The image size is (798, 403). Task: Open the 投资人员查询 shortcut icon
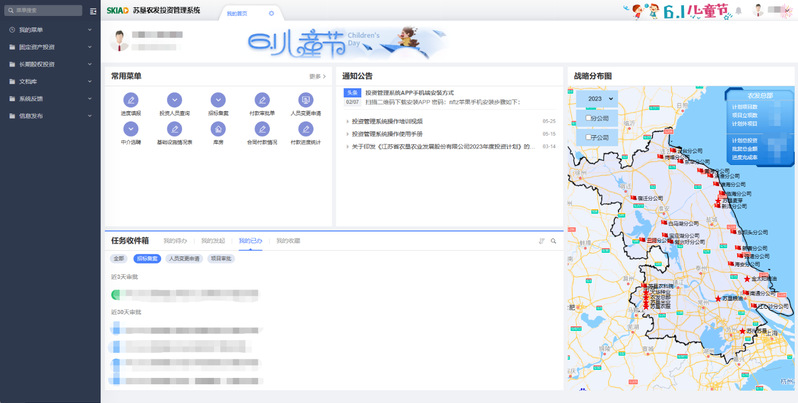[174, 100]
